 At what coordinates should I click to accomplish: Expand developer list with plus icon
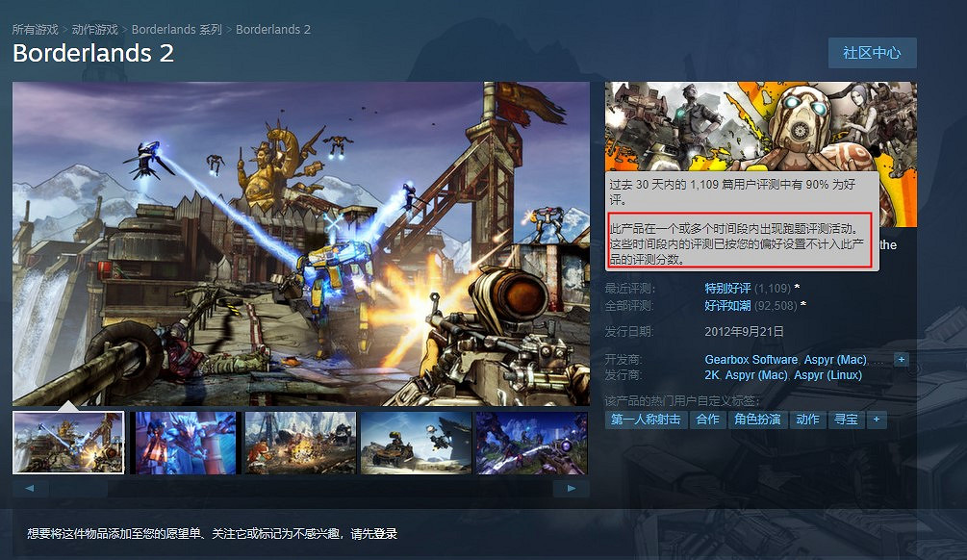pos(902,359)
